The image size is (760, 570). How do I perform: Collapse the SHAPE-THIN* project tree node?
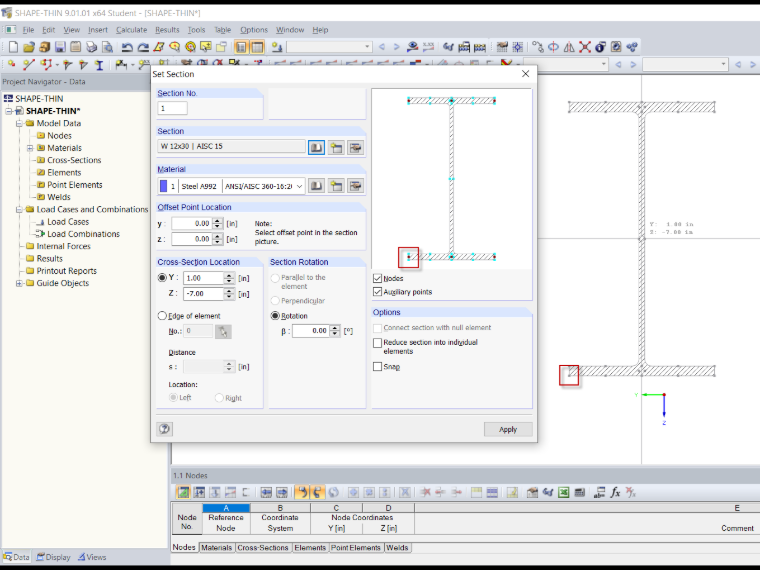(9, 111)
